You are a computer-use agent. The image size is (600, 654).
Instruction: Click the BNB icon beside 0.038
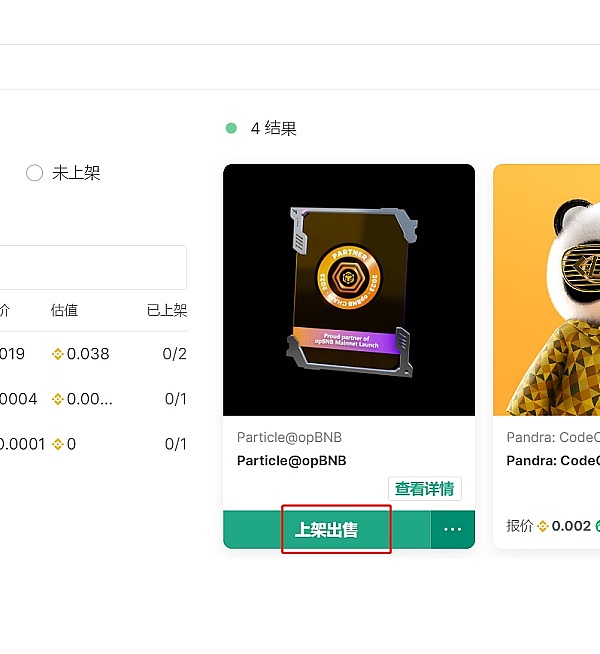point(58,354)
